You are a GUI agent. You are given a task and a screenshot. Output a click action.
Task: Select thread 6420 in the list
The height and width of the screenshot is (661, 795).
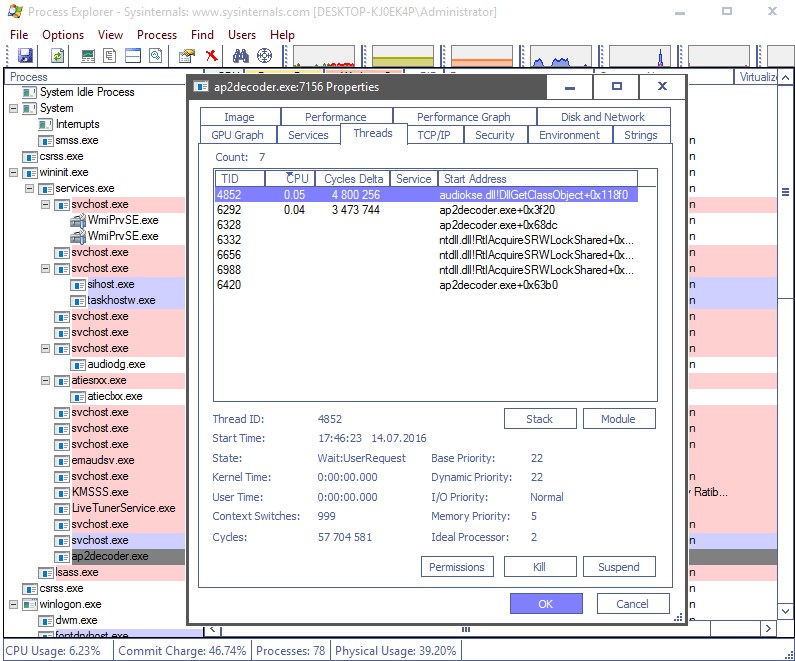pos(426,285)
